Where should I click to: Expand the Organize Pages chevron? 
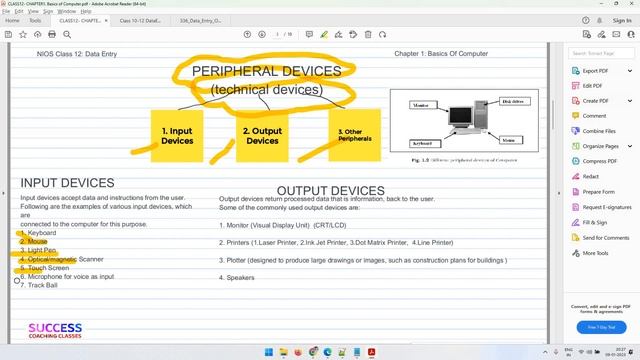pos(630,146)
